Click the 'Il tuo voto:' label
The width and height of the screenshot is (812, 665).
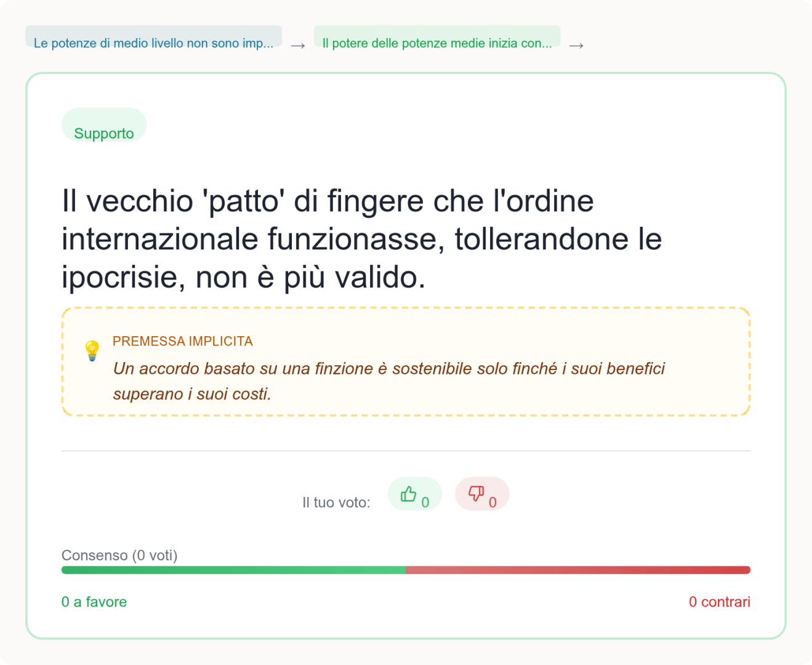(336, 502)
